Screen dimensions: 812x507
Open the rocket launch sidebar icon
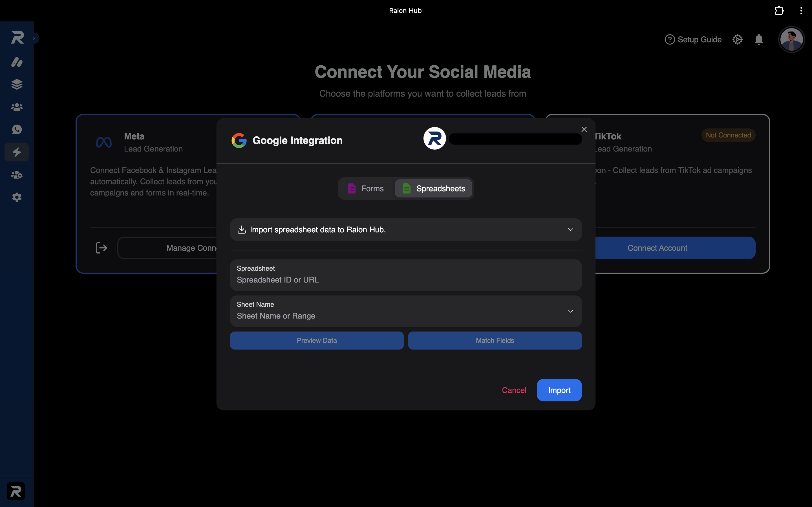pyautogui.click(x=17, y=62)
